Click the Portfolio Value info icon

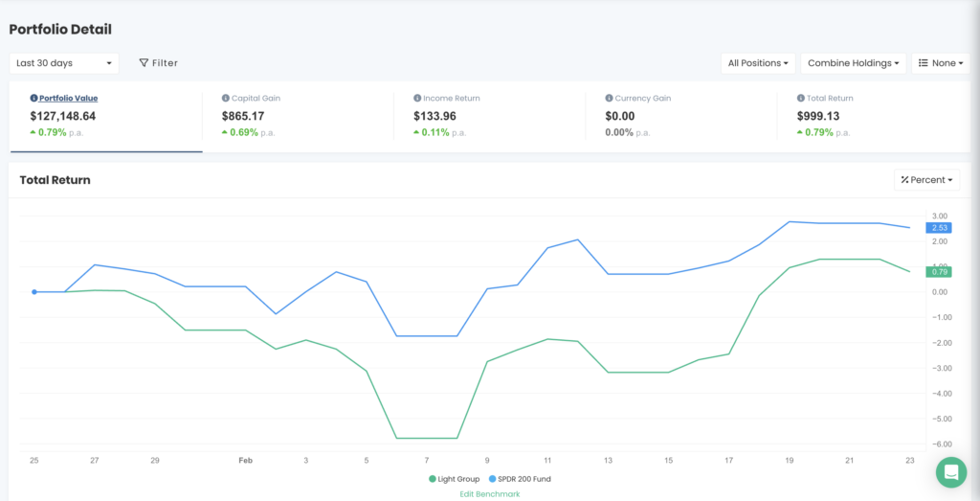[x=34, y=99]
